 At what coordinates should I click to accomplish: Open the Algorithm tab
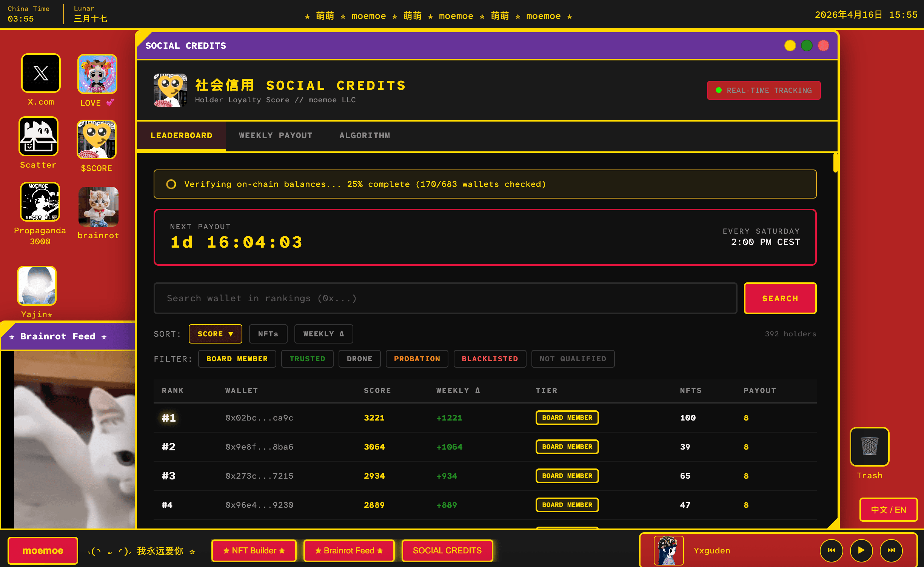click(x=365, y=136)
